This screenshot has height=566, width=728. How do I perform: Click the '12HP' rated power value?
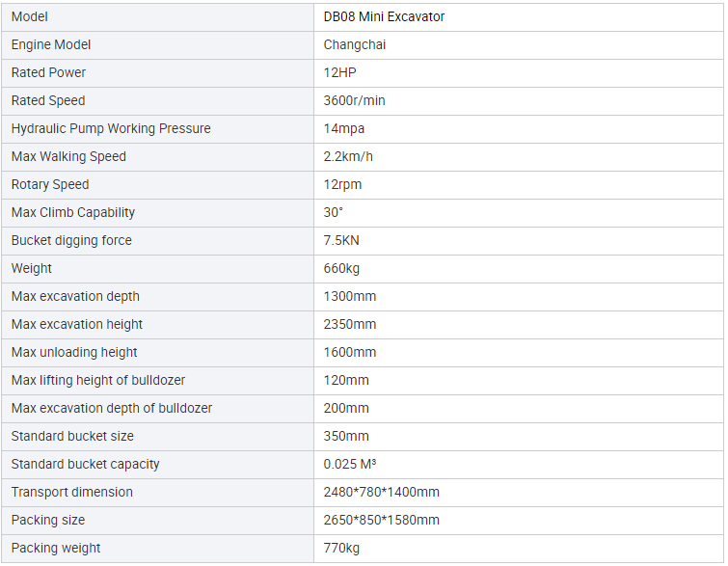coord(339,73)
